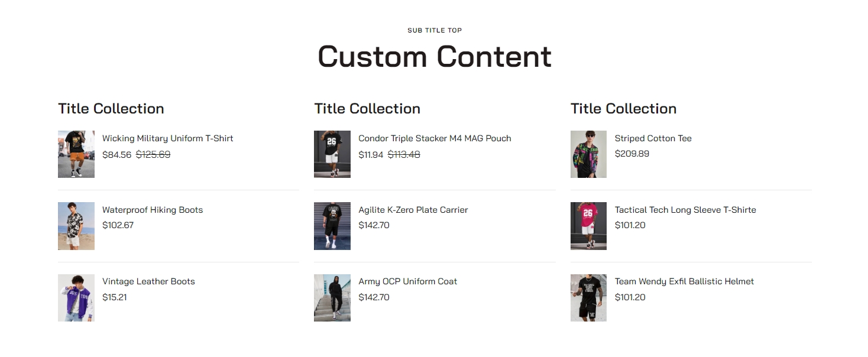The image size is (868, 357).
Task: Open Condor Triple Stacker M4 MAG Pouch link
Action: click(435, 138)
